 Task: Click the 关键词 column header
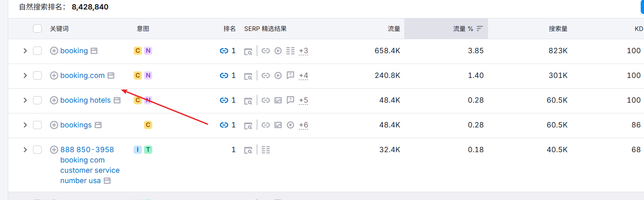(59, 29)
